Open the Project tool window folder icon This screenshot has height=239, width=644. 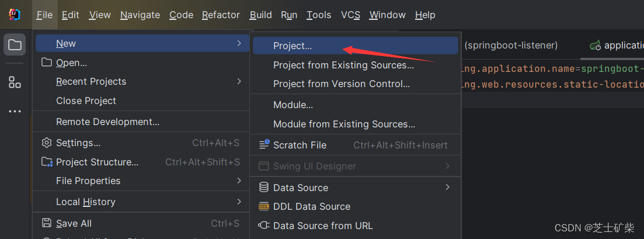pyautogui.click(x=15, y=45)
